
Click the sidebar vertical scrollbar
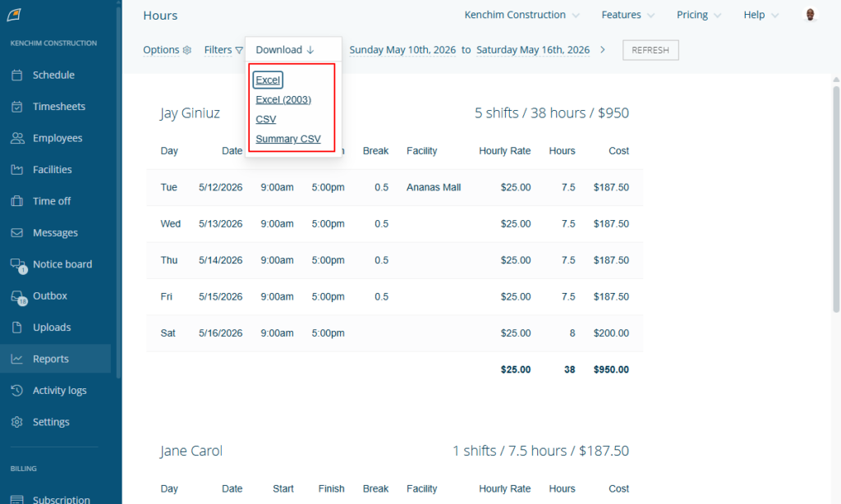click(118, 193)
